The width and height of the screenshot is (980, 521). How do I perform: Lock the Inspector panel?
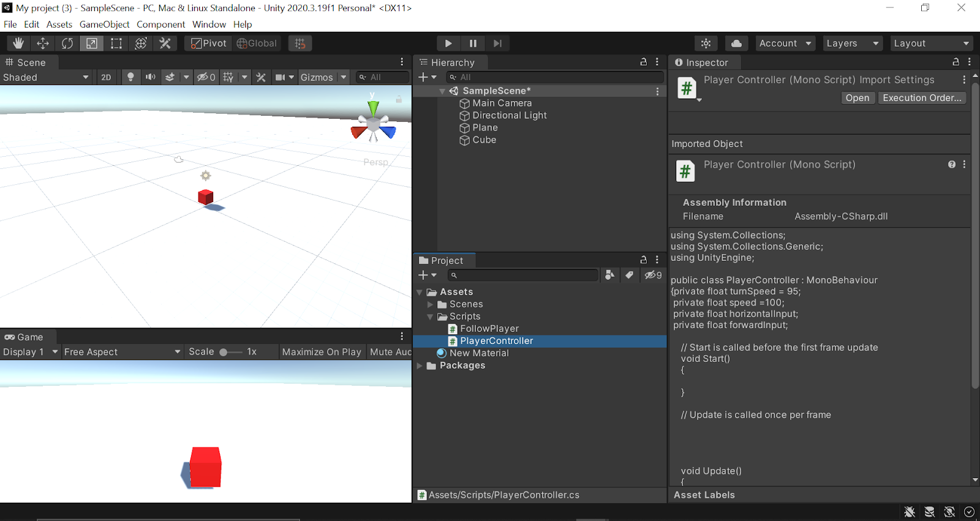956,62
